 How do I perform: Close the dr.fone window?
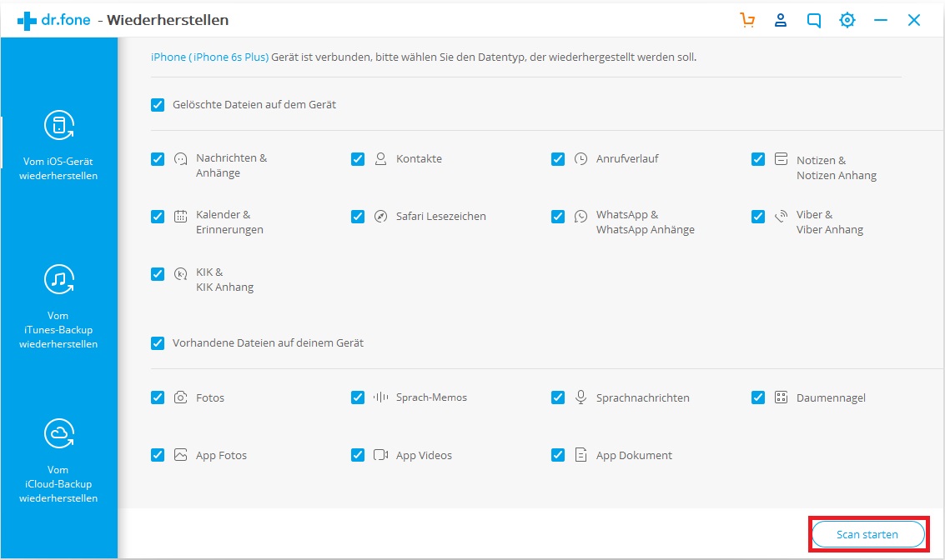[913, 20]
